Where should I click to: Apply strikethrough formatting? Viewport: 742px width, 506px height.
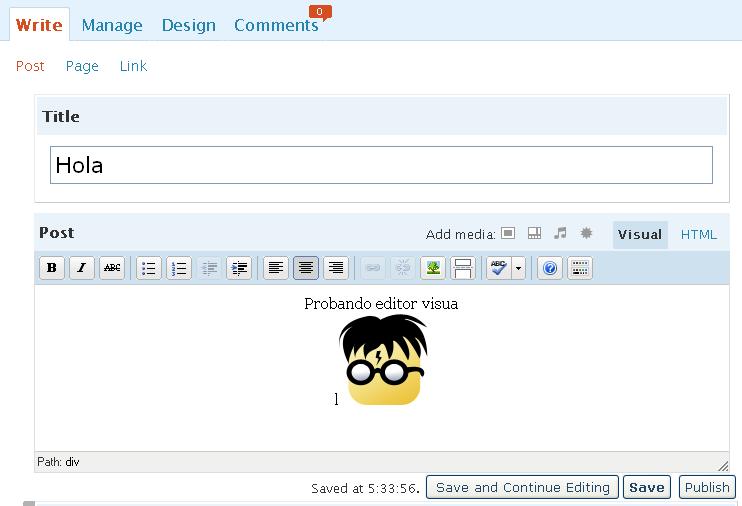click(112, 268)
